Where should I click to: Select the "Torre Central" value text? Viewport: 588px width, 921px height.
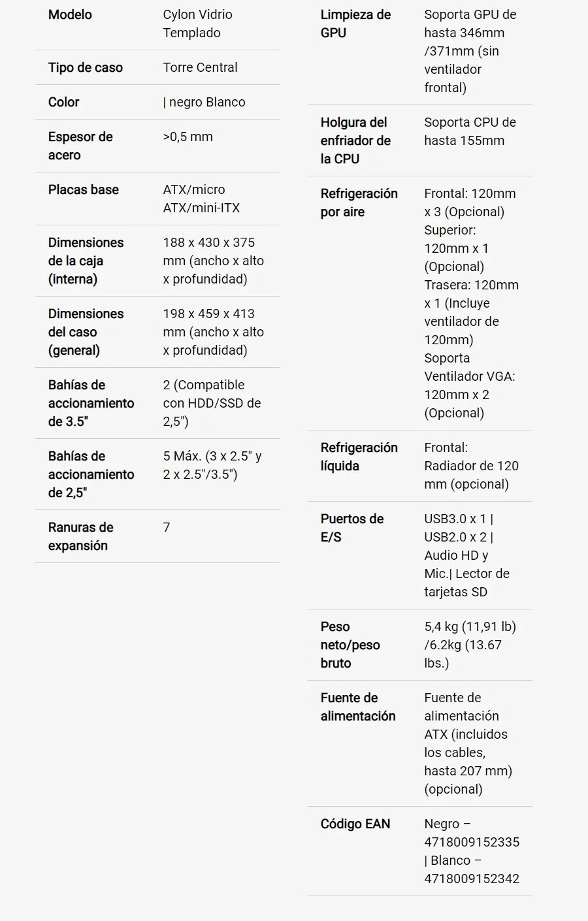(200, 67)
